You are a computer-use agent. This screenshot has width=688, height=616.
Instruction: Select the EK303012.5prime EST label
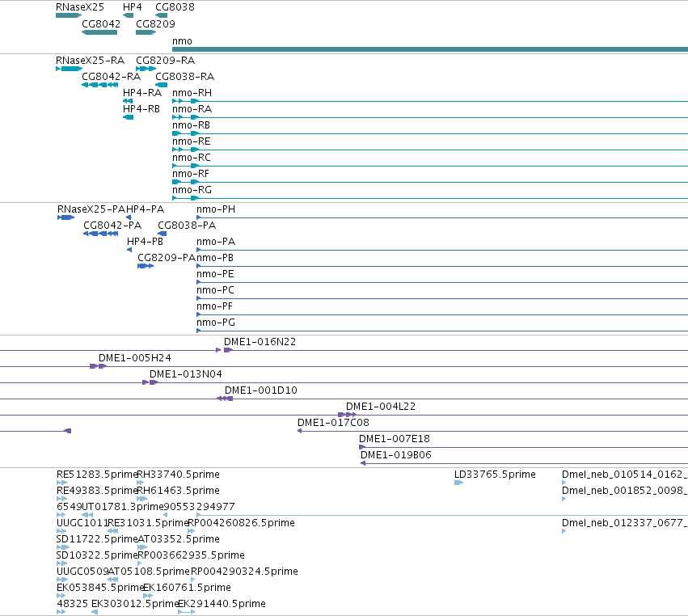[135, 605]
